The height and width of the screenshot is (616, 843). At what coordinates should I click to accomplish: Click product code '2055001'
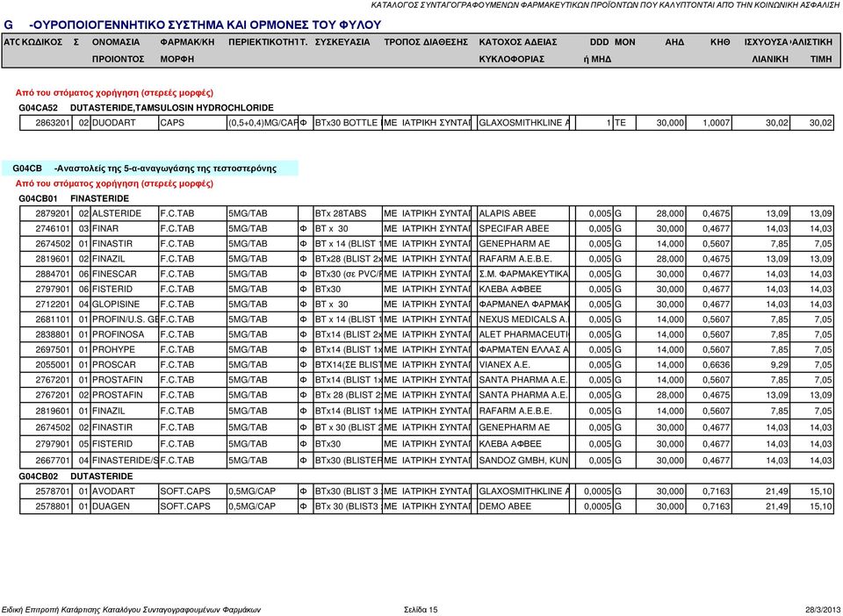point(53,365)
